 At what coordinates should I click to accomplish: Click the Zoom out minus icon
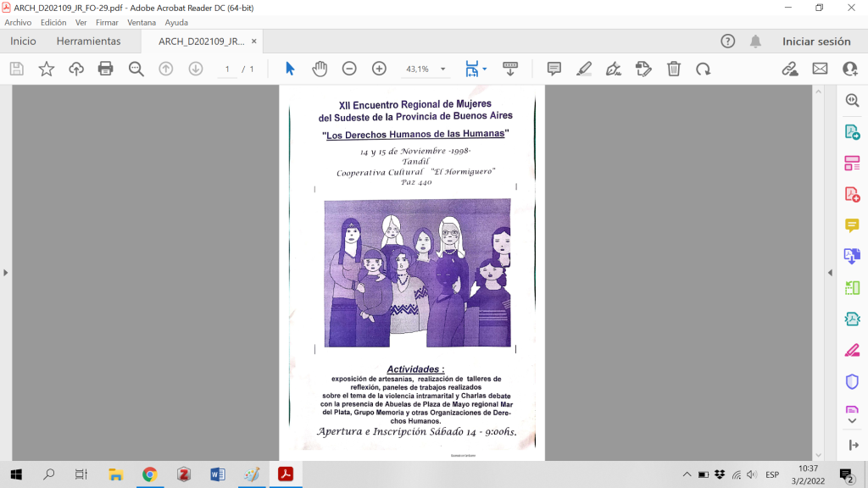tap(349, 69)
